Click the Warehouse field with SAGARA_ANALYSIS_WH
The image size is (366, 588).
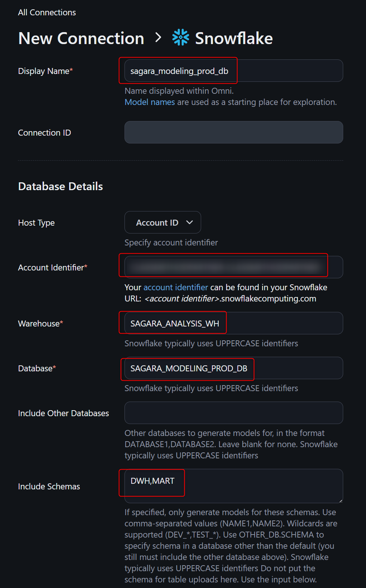[x=233, y=323]
